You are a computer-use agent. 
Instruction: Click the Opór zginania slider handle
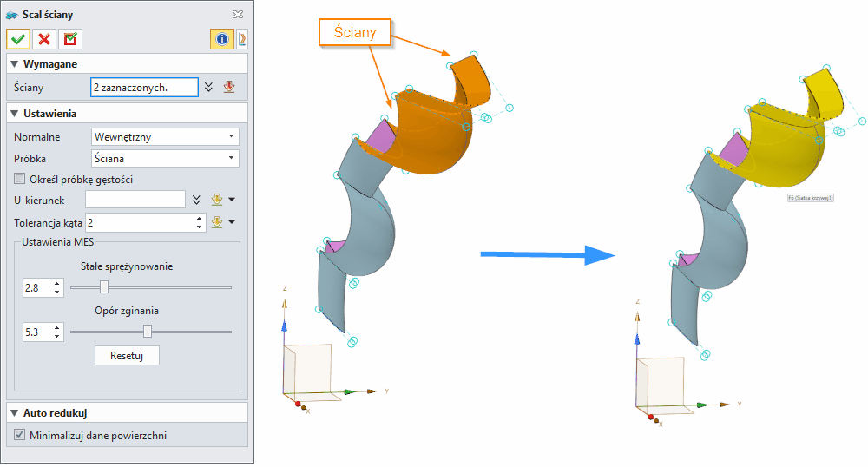148,332
